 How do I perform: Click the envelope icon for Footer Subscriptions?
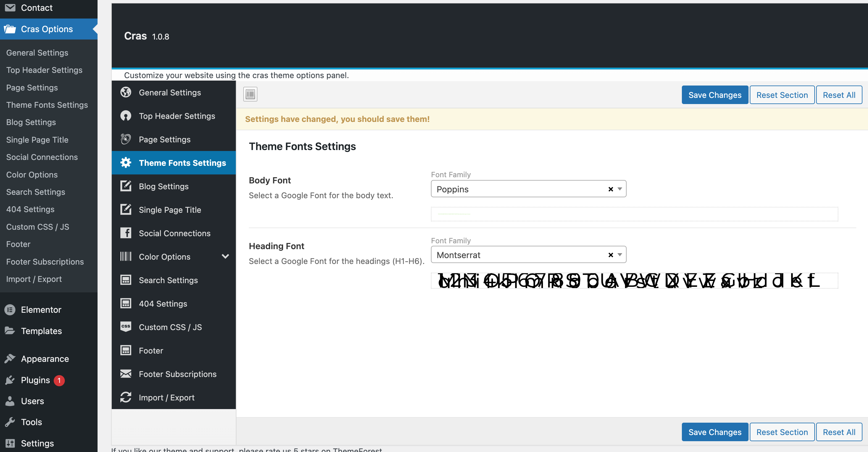[x=126, y=374]
